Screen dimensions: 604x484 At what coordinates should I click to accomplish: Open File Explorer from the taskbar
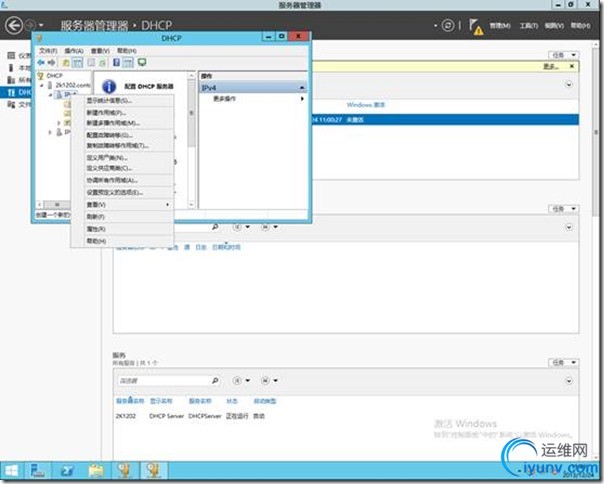pos(96,471)
